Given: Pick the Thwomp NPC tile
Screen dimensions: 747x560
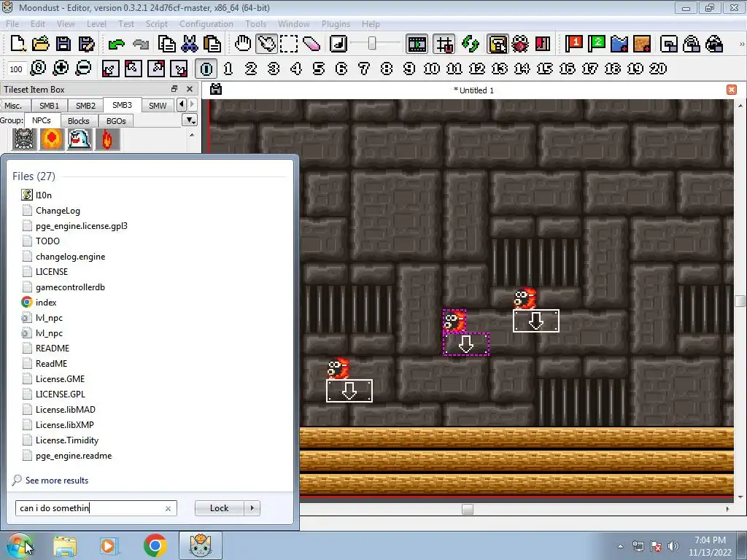Looking at the screenshot, I should click(x=24, y=139).
